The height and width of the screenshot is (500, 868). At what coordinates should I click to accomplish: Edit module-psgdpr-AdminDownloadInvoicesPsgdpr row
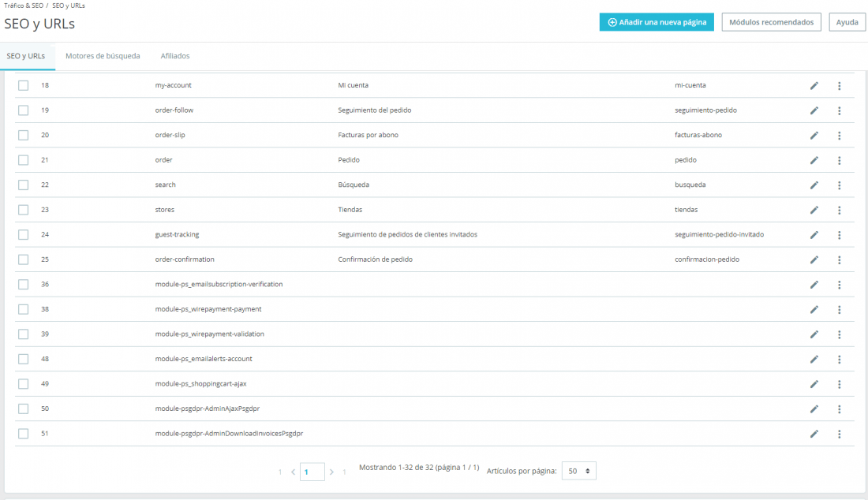point(814,435)
